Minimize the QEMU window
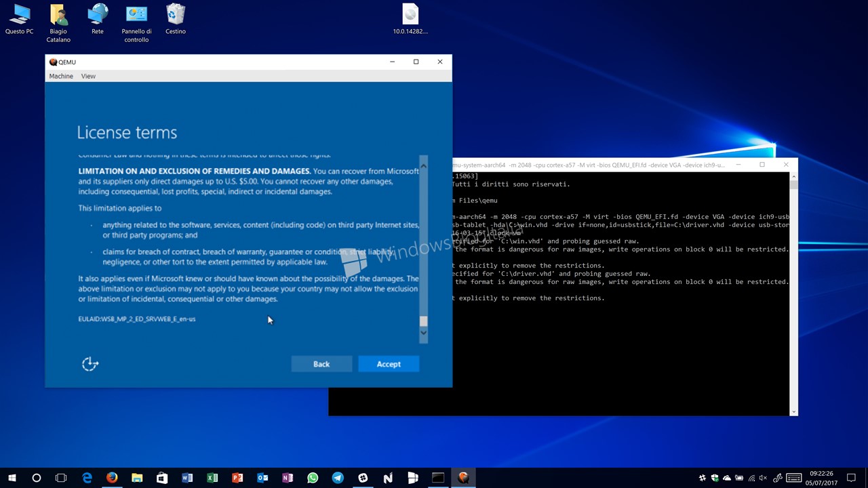 392,62
